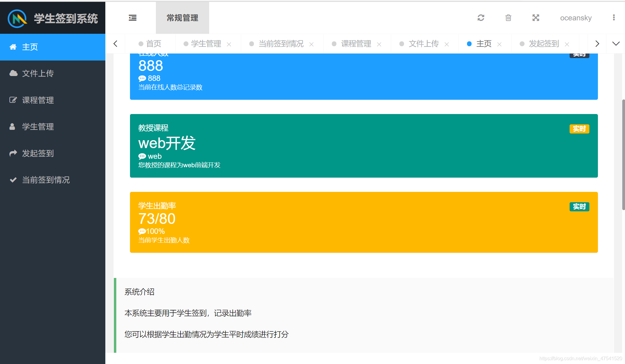Close the 学生管理 tab
Viewport: 625px width, 364px height.
click(229, 44)
